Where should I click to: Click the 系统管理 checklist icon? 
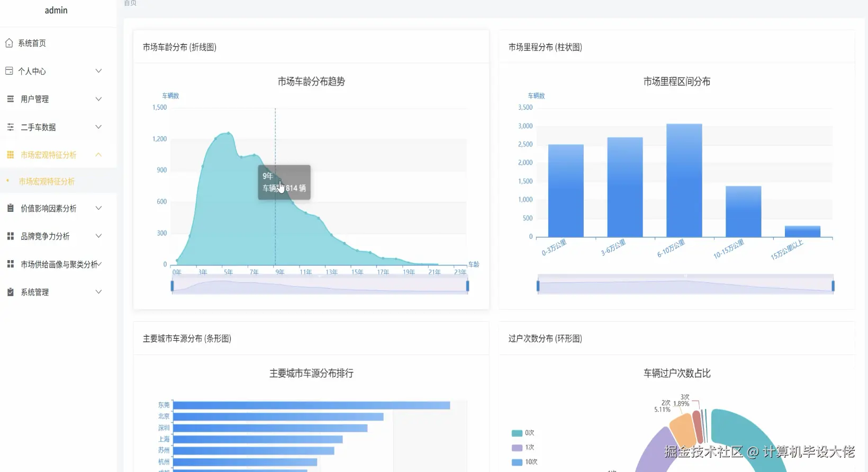click(x=10, y=292)
